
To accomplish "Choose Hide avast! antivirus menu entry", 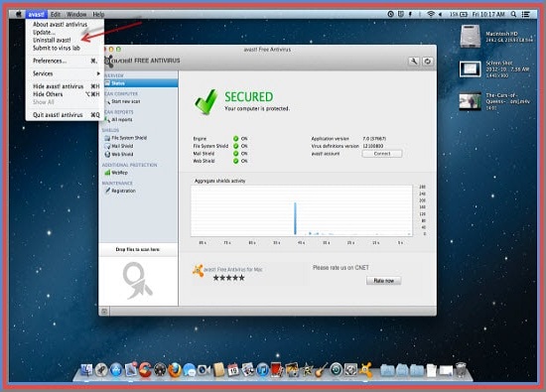I will pyautogui.click(x=65, y=86).
